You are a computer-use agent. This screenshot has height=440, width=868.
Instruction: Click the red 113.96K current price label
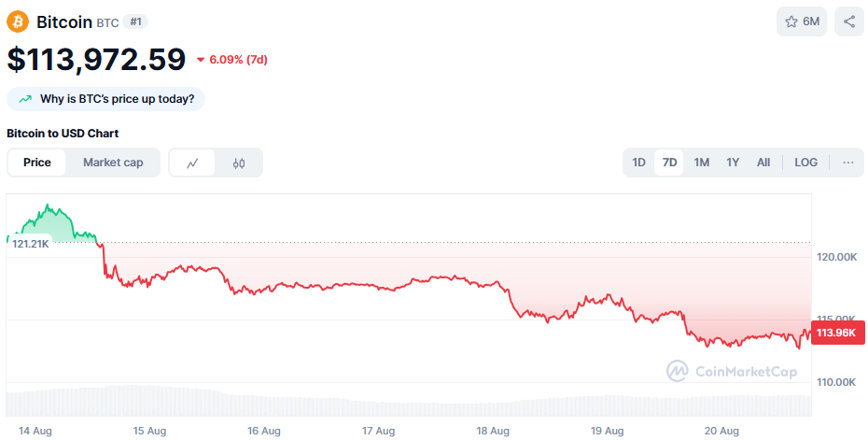(x=837, y=333)
